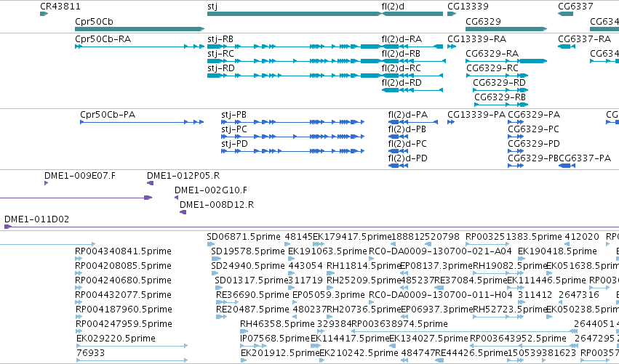Select the stj-RC transcript
This screenshot has height=364, width=619.
[294, 61]
